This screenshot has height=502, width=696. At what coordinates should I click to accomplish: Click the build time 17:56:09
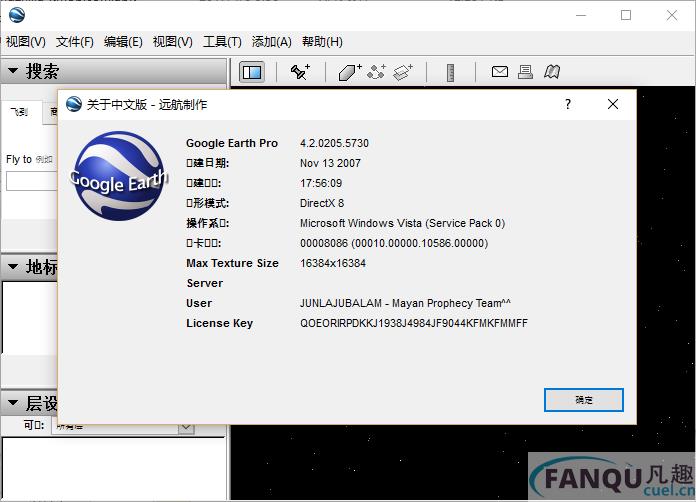(321, 183)
